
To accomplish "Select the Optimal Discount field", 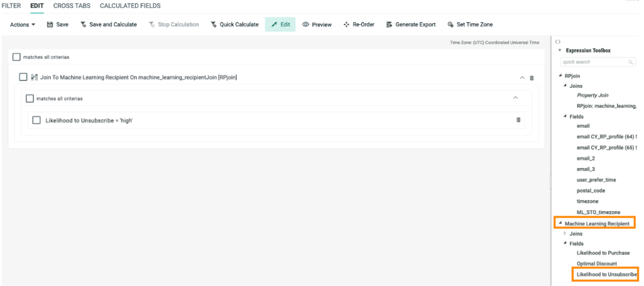I will 597,264.
